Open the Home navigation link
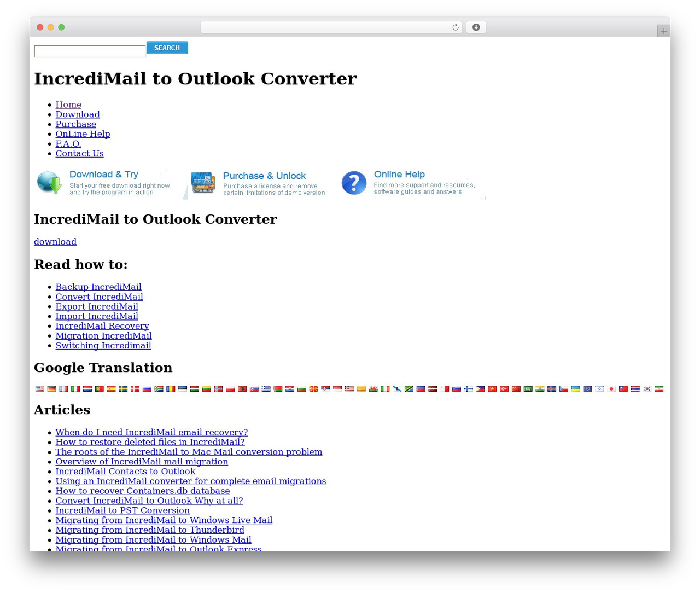700x593 pixels. [68, 104]
